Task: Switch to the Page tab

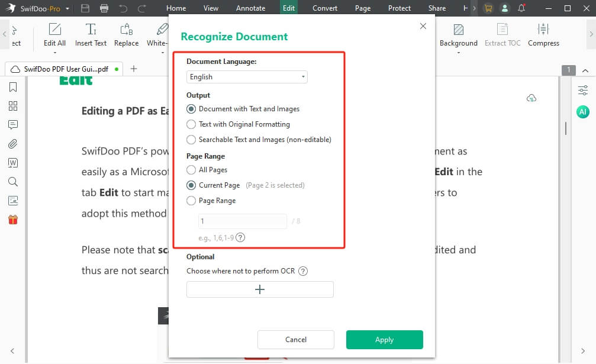Action: [x=363, y=8]
